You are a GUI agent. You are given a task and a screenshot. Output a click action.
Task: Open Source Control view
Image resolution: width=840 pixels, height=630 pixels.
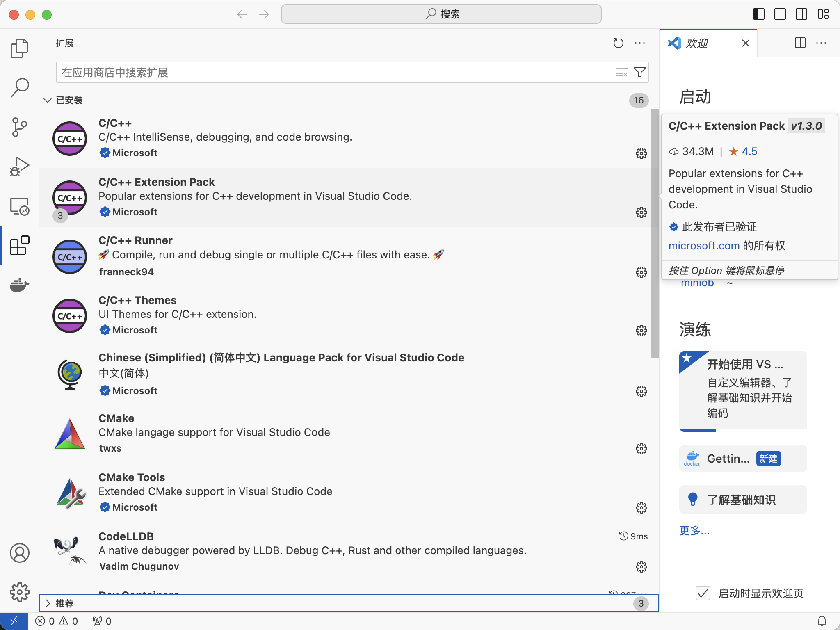(19, 127)
